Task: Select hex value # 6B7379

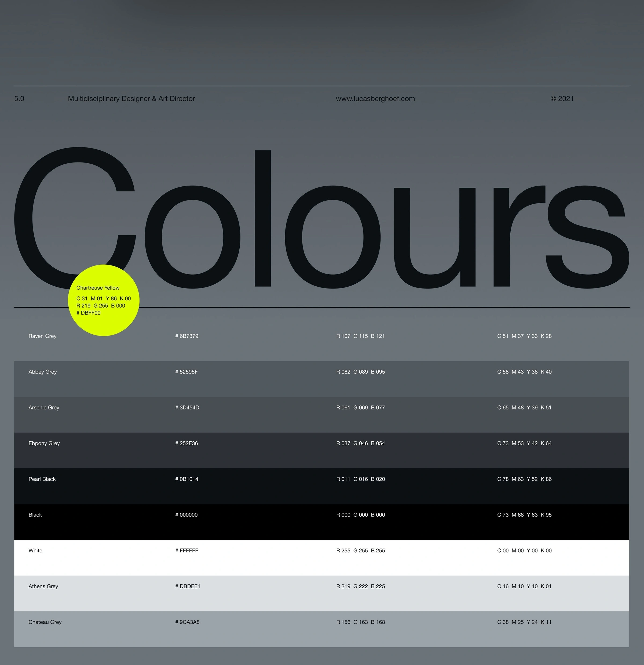Action: [187, 336]
